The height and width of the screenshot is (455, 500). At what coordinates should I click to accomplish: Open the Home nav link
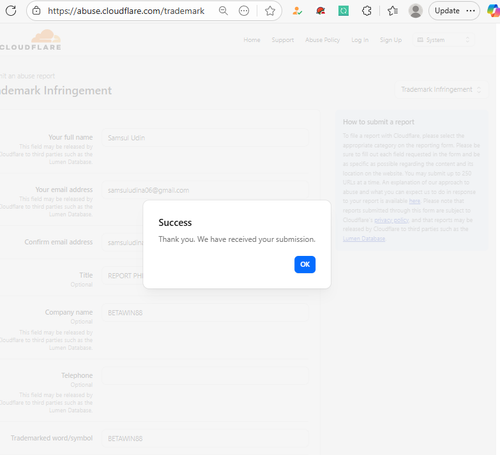pyautogui.click(x=252, y=40)
